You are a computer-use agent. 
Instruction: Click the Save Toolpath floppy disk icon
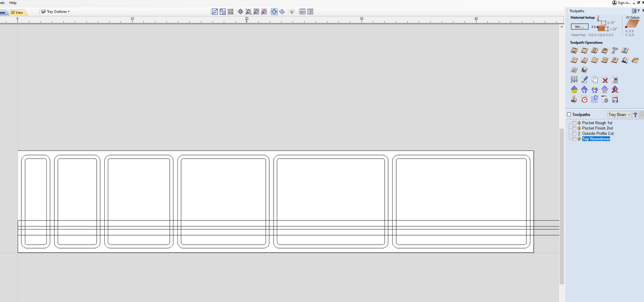[615, 99]
